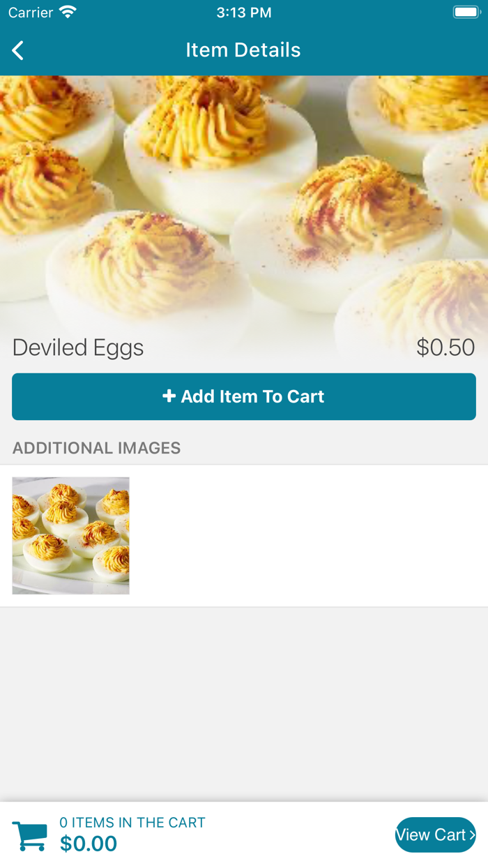Tap the 0 Items In The Cart label

[x=132, y=823]
